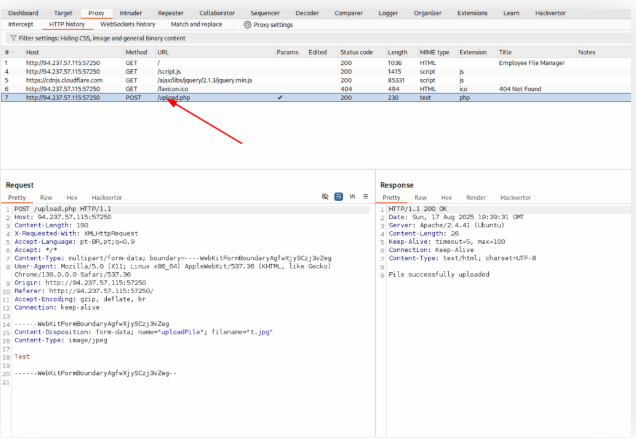Switch to the Intercept subtab
This screenshot has height=438, width=636.
[x=21, y=24]
